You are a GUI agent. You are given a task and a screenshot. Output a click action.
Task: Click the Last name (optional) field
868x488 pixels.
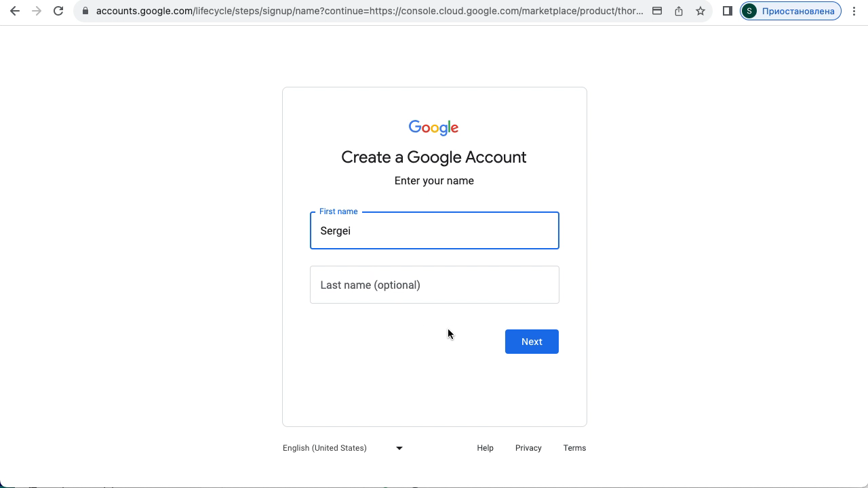pyautogui.click(x=434, y=285)
